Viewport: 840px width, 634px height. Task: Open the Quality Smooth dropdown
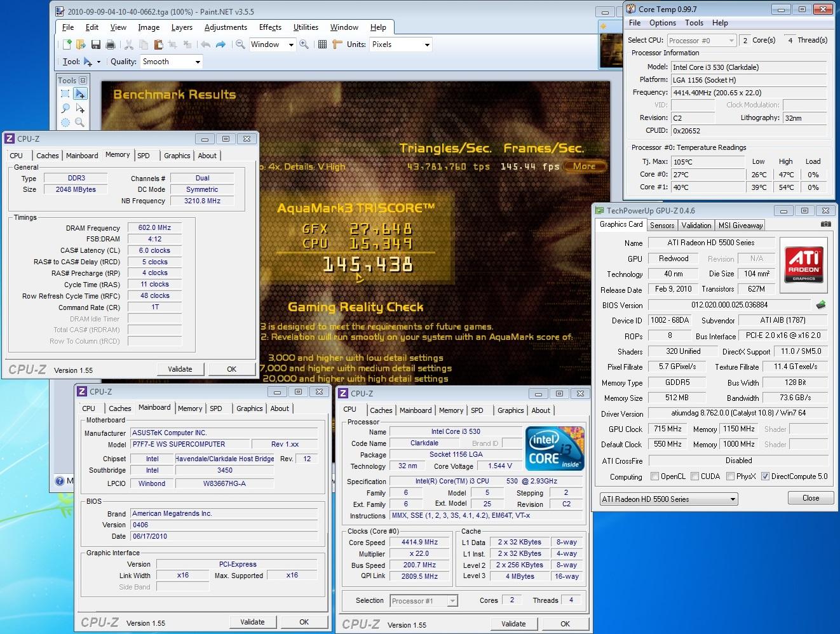coord(198,62)
